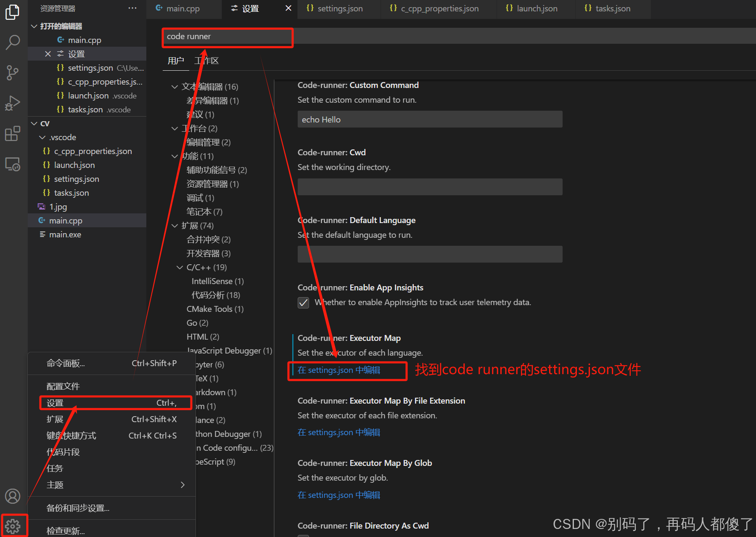Open the Source Control icon

(x=13, y=72)
